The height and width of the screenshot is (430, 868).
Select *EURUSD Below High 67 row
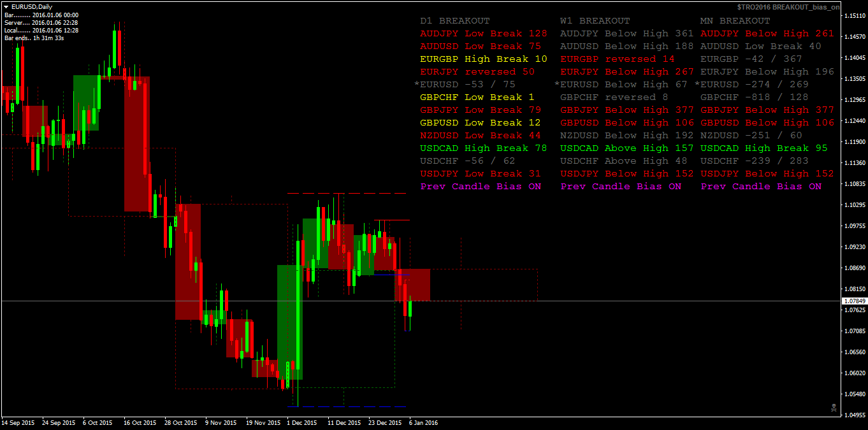point(621,85)
